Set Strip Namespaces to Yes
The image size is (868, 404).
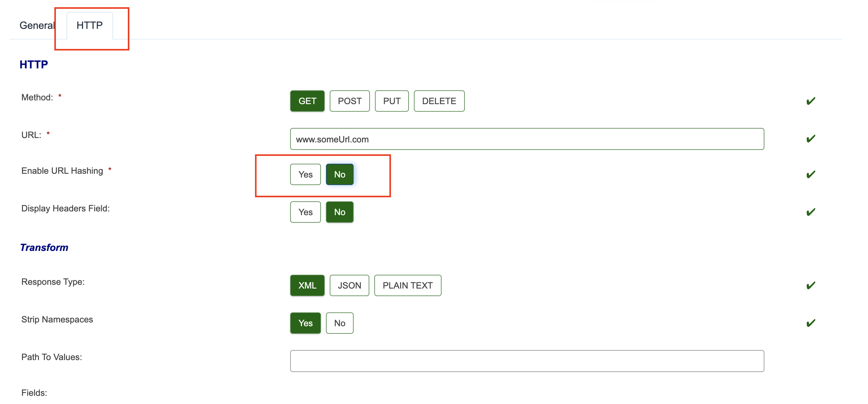click(305, 323)
